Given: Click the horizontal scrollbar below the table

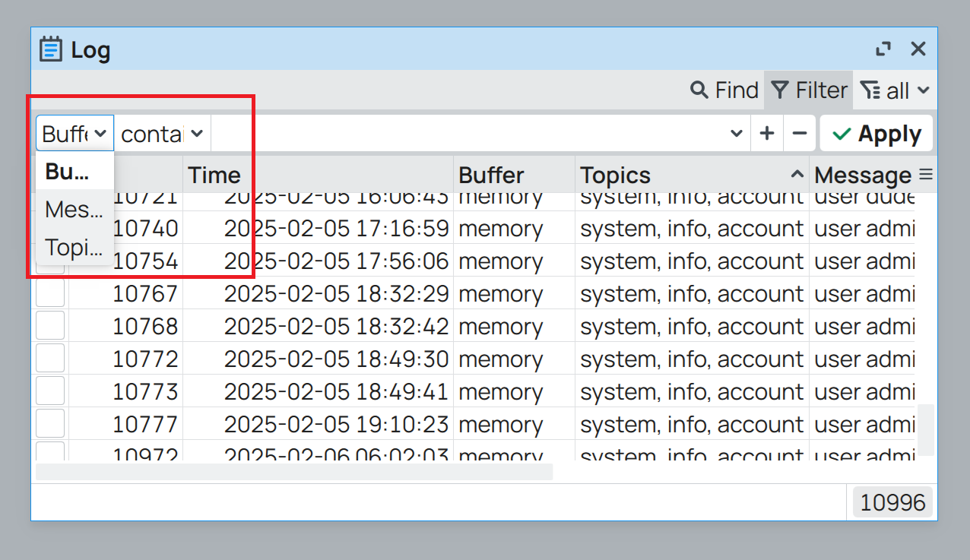Looking at the screenshot, I should point(294,472).
